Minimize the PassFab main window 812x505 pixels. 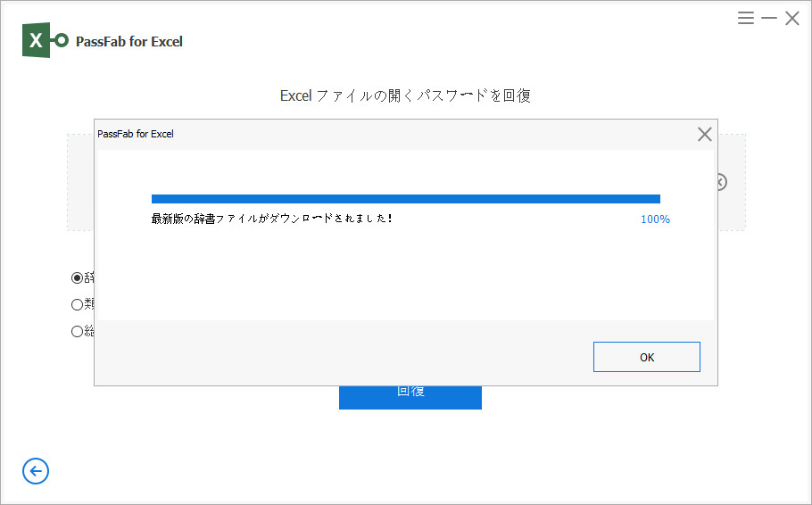click(769, 18)
